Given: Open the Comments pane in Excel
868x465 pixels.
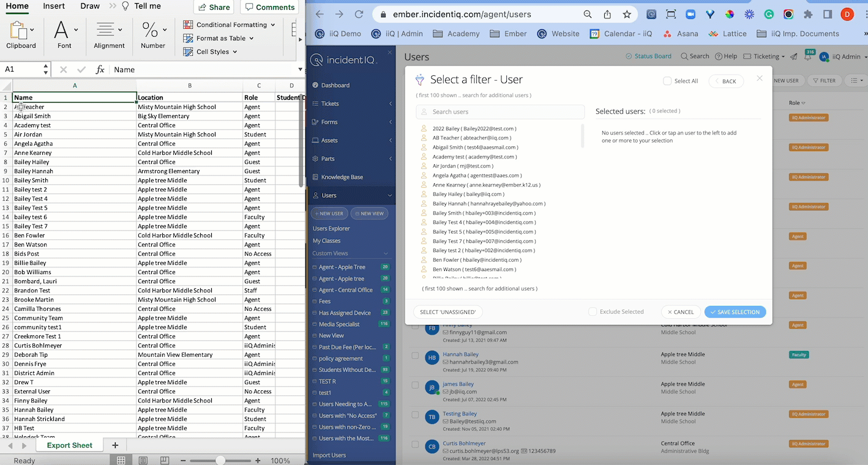Looking at the screenshot, I should (x=269, y=7).
